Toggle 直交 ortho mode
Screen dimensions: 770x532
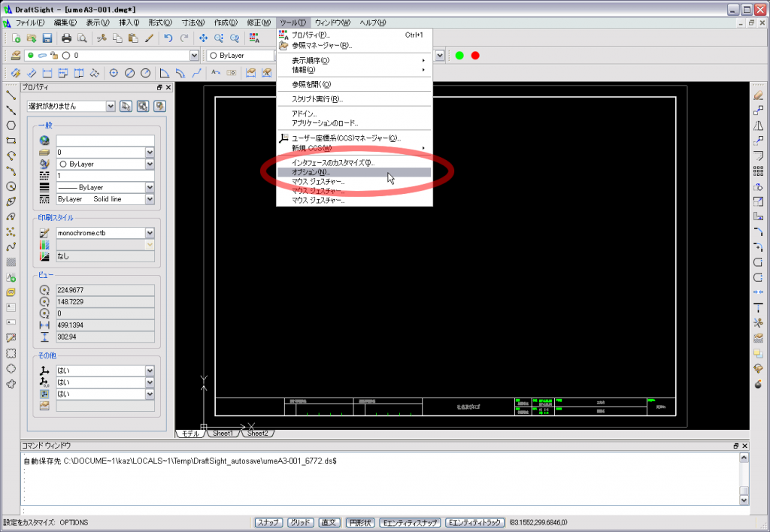tap(329, 523)
